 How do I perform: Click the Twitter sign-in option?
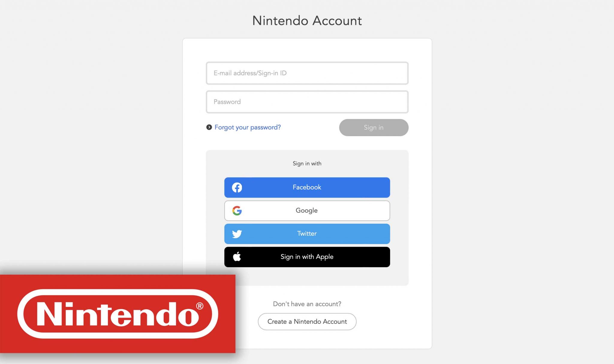coord(307,234)
